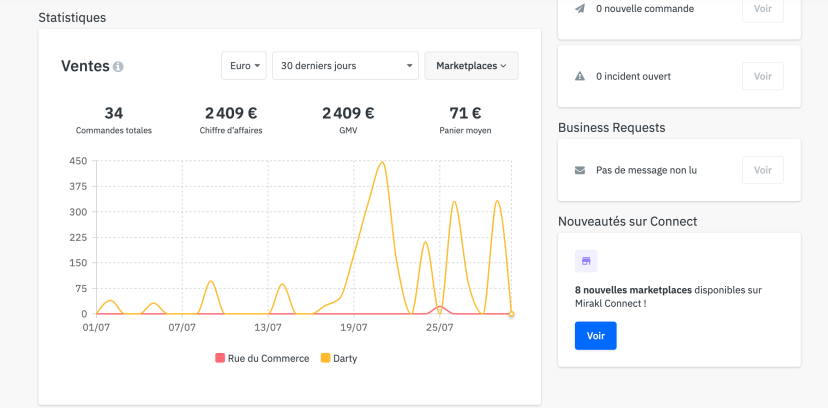Open the Euro currency dropdown

click(244, 66)
